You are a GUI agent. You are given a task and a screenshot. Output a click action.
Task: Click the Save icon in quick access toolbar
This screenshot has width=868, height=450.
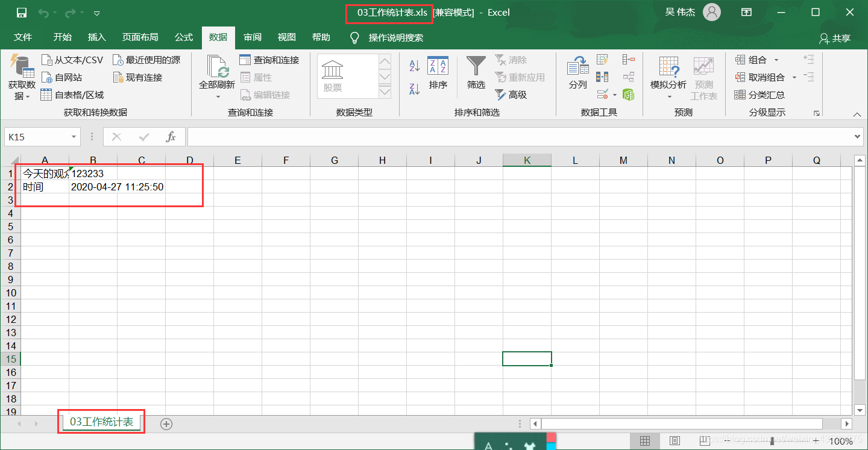click(22, 13)
